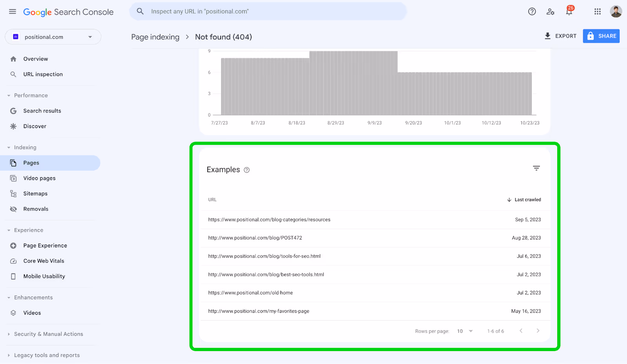This screenshot has width=627, height=364.
Task: Select the Pages menu item
Action: [x=50, y=163]
